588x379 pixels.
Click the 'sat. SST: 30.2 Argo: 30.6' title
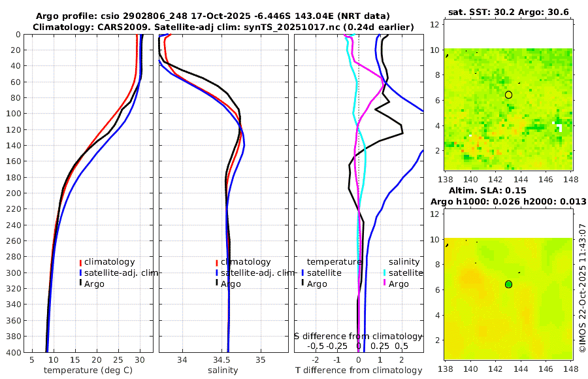coord(508,12)
